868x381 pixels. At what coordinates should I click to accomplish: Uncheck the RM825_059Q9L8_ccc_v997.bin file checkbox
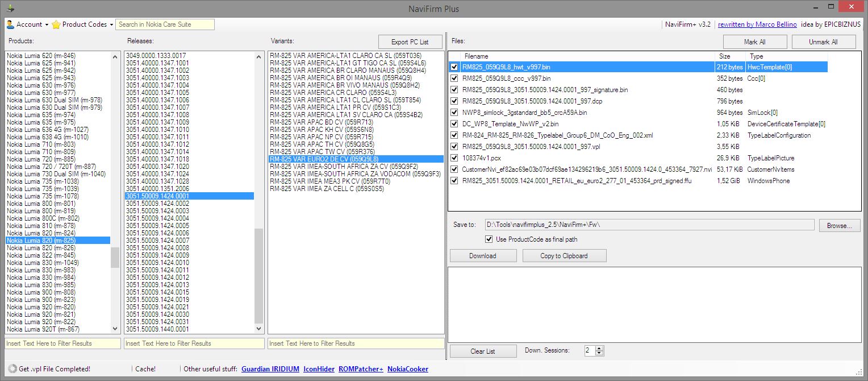454,78
